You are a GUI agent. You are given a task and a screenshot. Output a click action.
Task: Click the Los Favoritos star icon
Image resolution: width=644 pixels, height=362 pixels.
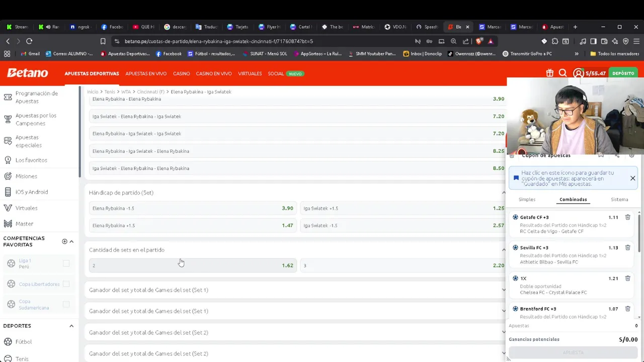point(8,160)
